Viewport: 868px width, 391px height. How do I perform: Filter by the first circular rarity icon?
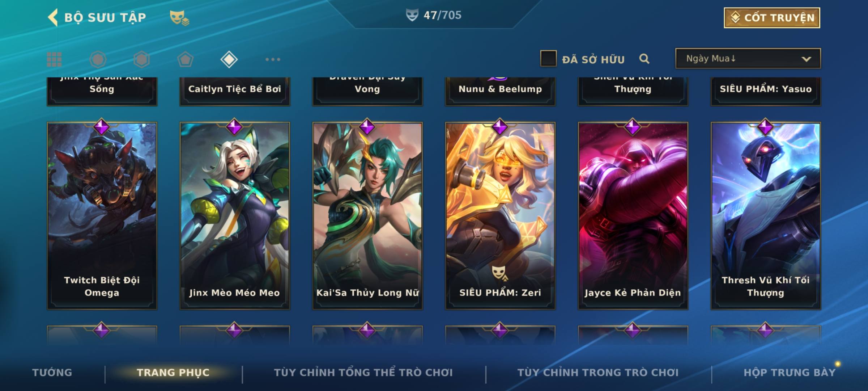pos(98,59)
